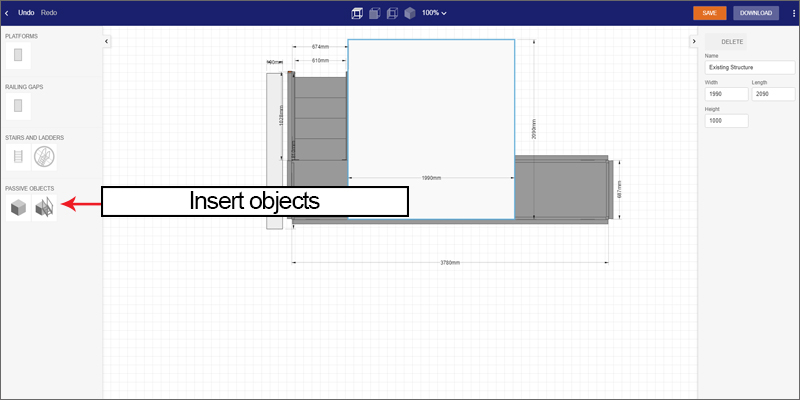Open the 100% zoom dropdown
The width and height of the screenshot is (800, 400).
434,13
